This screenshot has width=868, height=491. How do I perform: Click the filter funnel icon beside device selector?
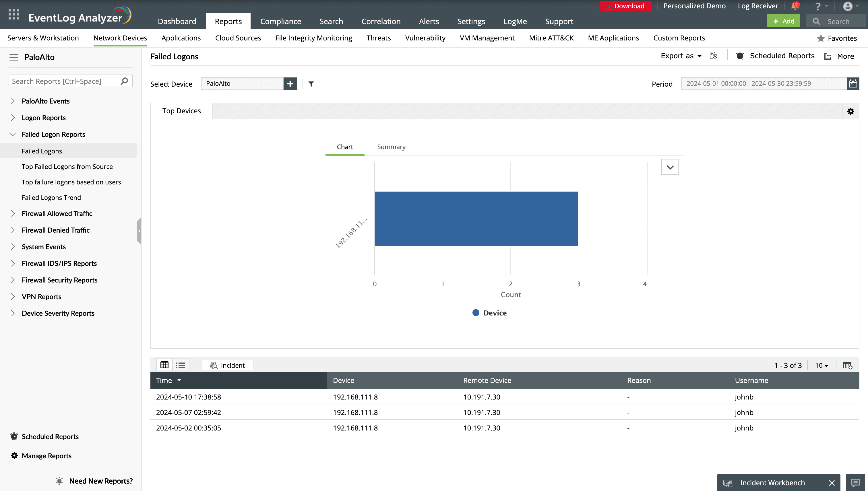click(x=311, y=84)
